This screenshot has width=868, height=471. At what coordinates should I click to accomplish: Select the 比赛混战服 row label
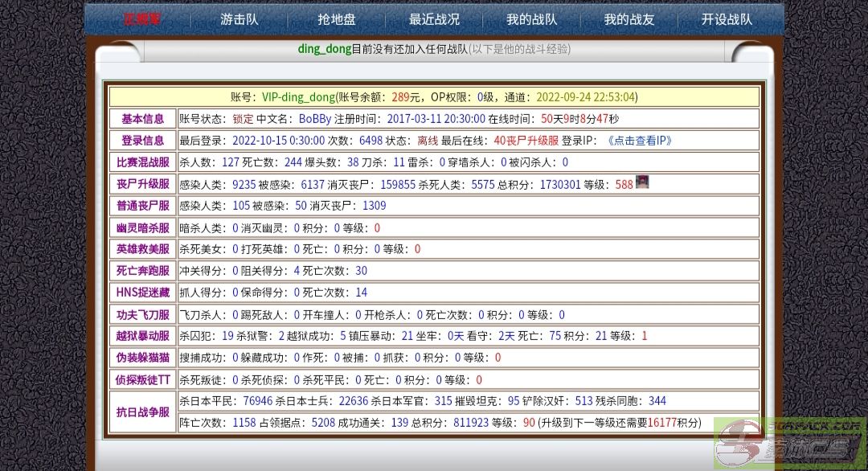click(x=143, y=162)
